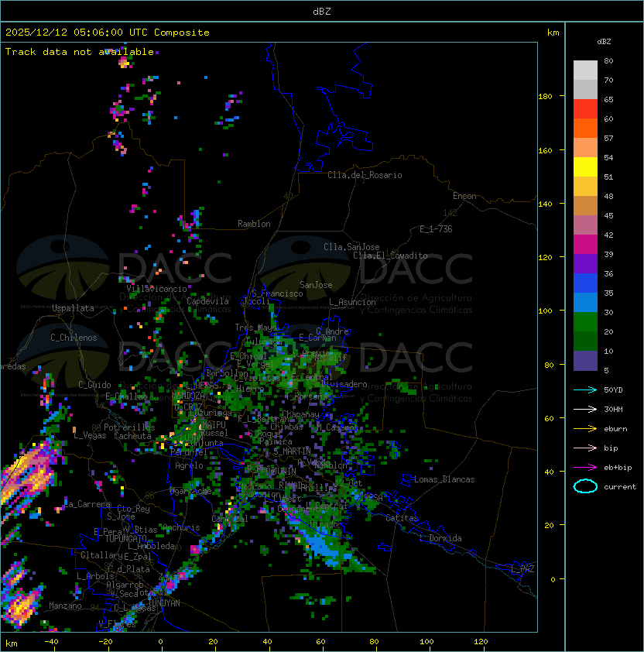644x652 pixels.
Task: Click the magenta eb+bip arrow icon
Action: [585, 468]
